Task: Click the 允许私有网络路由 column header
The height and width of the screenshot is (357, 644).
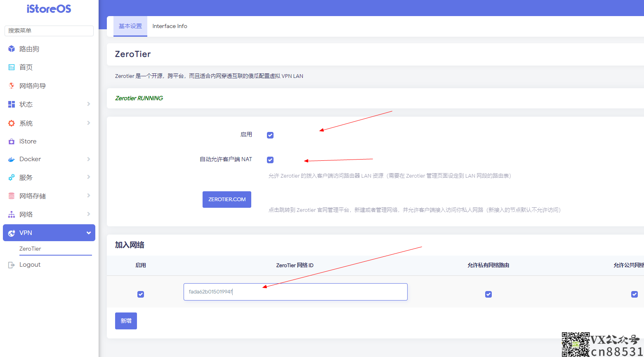Action: point(488,265)
